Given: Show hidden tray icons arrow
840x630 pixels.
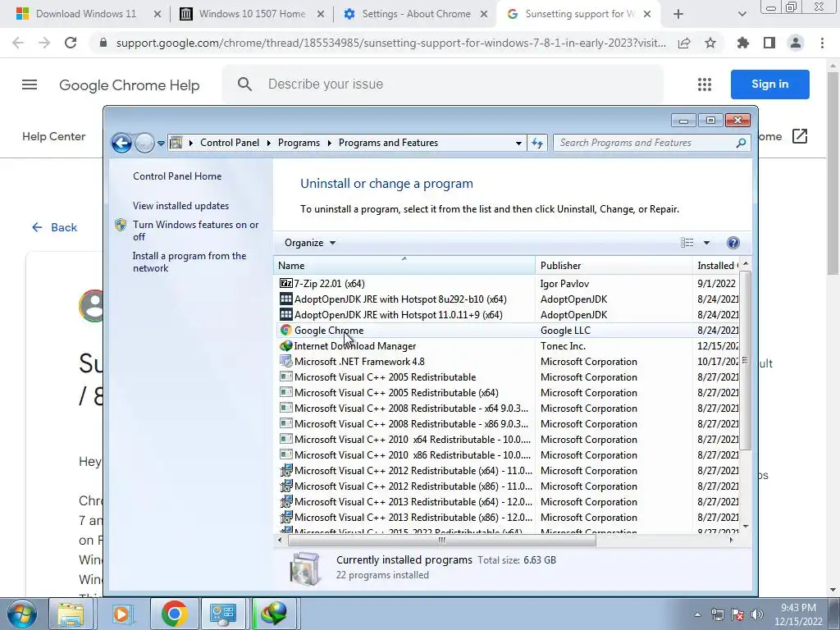Looking at the screenshot, I should [697, 614].
